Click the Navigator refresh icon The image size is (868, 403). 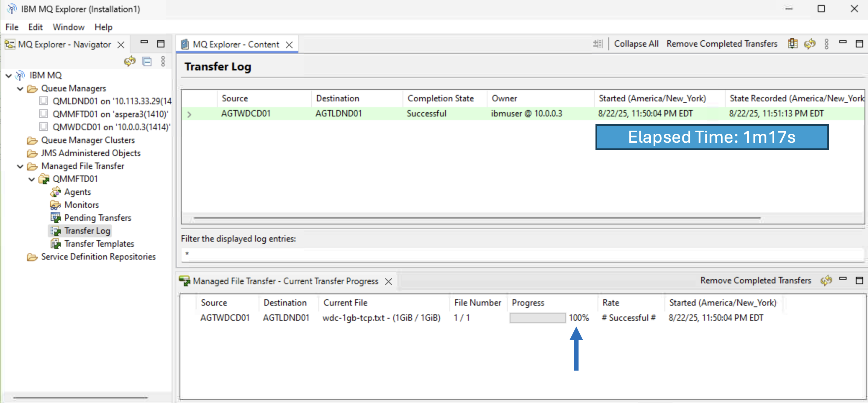click(x=130, y=61)
